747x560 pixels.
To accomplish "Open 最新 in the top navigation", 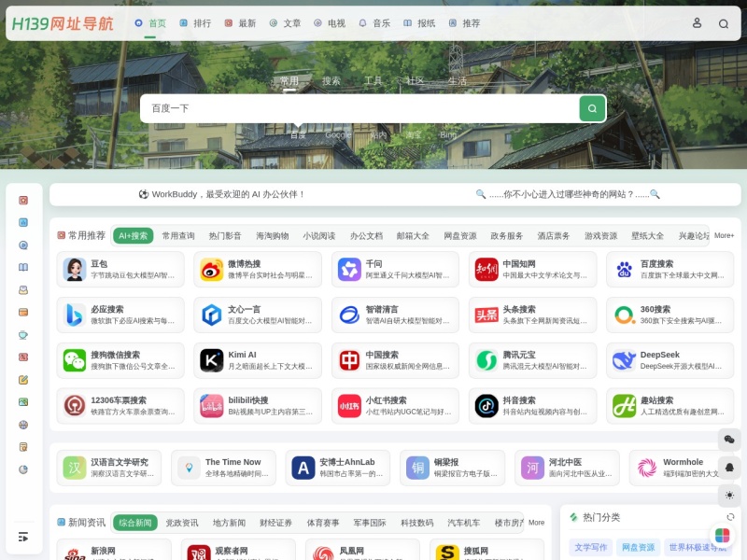I will click(240, 23).
